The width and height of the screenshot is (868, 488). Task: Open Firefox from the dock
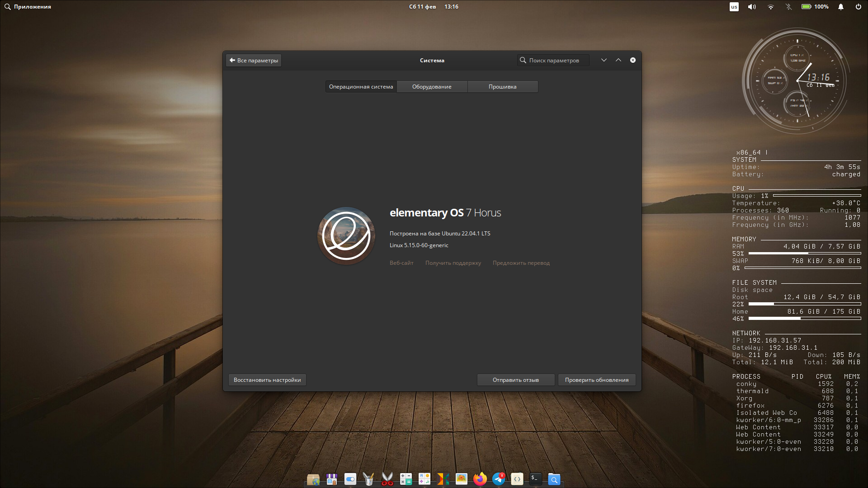[480, 479]
